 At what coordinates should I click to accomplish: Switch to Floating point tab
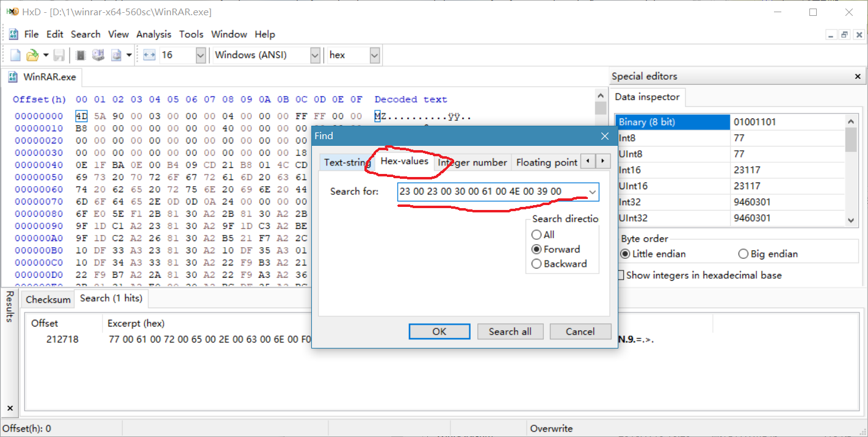point(546,162)
